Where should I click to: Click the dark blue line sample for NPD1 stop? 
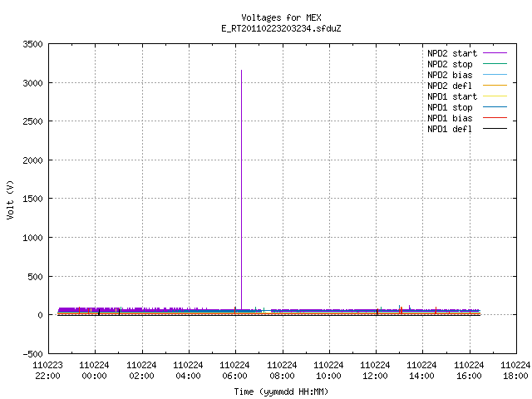495,107
